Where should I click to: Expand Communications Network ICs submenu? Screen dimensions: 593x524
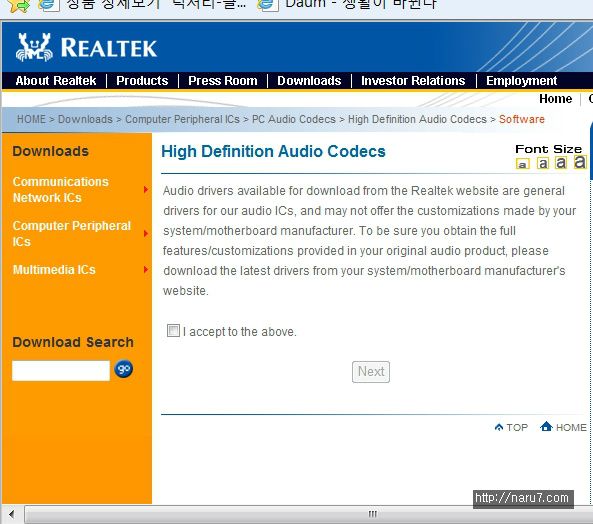pos(146,189)
